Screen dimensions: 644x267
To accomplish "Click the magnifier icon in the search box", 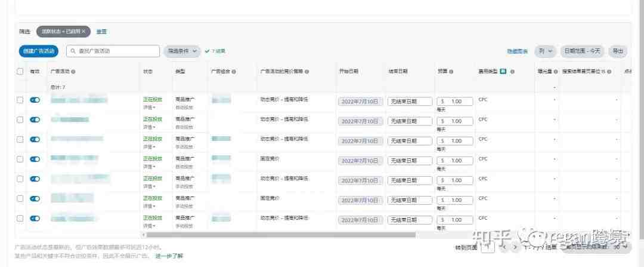I will [73, 51].
